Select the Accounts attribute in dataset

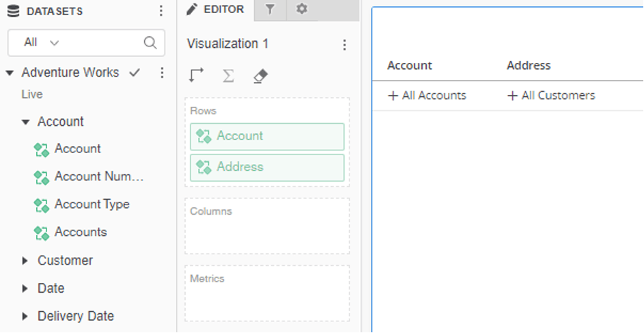click(80, 232)
